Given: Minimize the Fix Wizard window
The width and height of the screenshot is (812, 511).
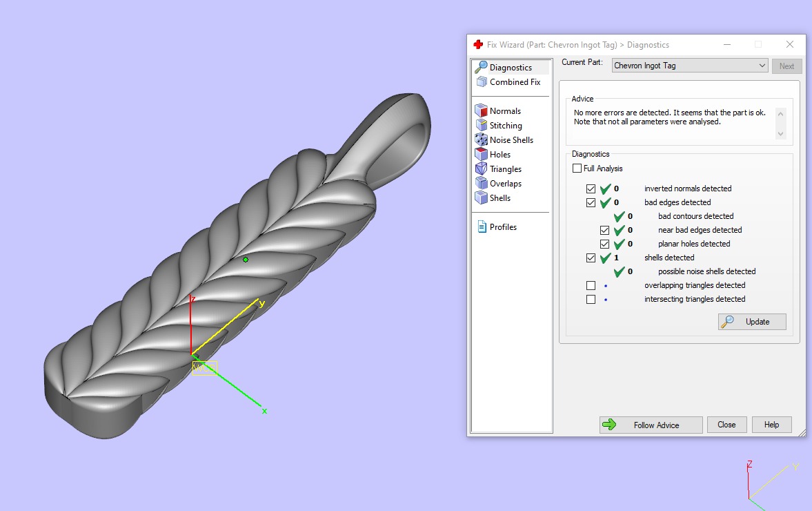Looking at the screenshot, I should click(727, 45).
